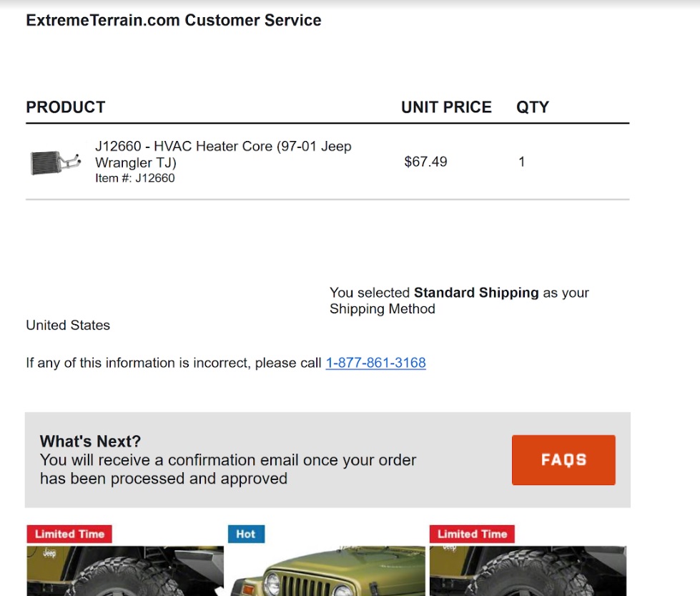The image size is (700, 596).
Task: Click the first Limited Time badge
Action: pos(69,534)
